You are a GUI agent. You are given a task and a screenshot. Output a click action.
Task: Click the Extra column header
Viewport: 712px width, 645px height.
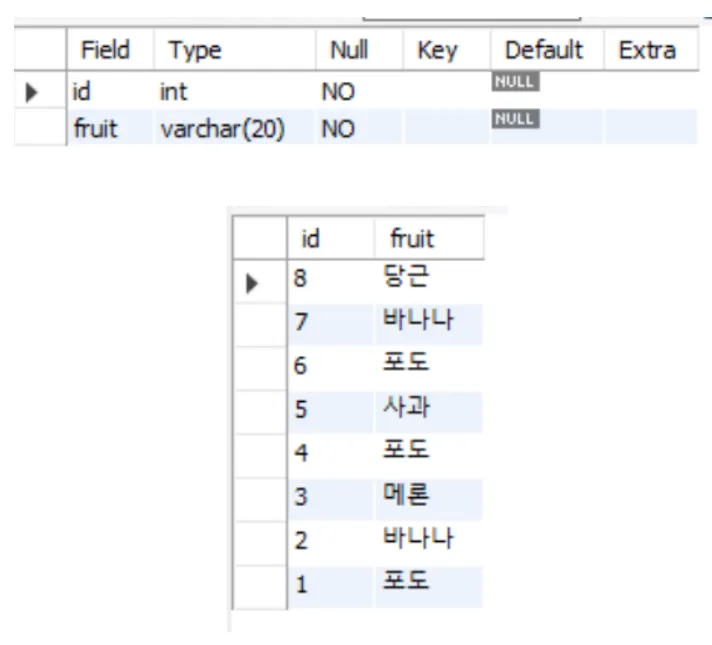[x=650, y=50]
